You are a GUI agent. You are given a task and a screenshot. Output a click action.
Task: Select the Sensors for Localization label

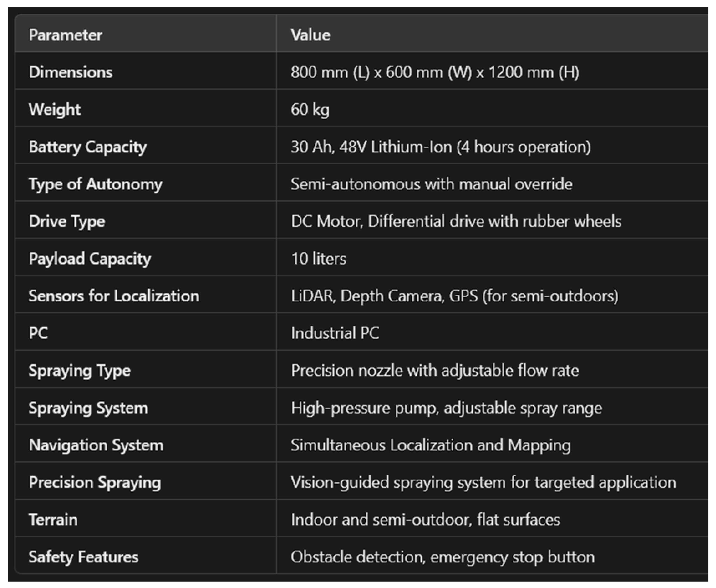click(114, 296)
